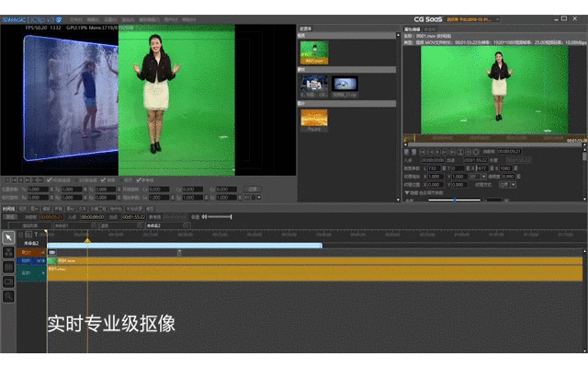Screen dimensions: 588x368
Task: Step back a frame in property editor transport
Action: [431, 152]
